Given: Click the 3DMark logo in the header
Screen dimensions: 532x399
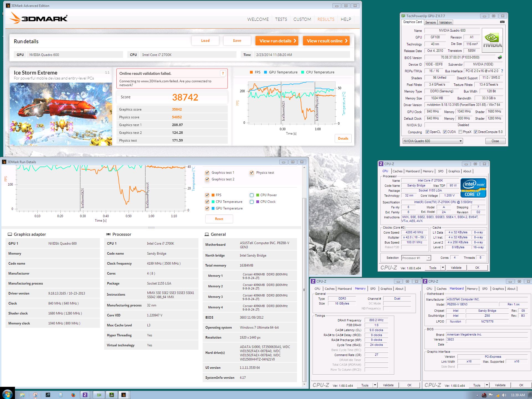Looking at the screenshot, I should click(39, 18).
